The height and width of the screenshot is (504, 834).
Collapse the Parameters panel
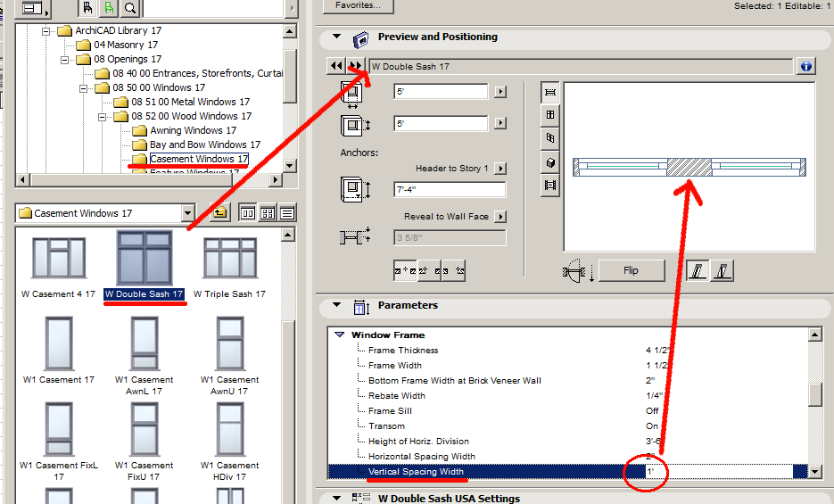336,305
